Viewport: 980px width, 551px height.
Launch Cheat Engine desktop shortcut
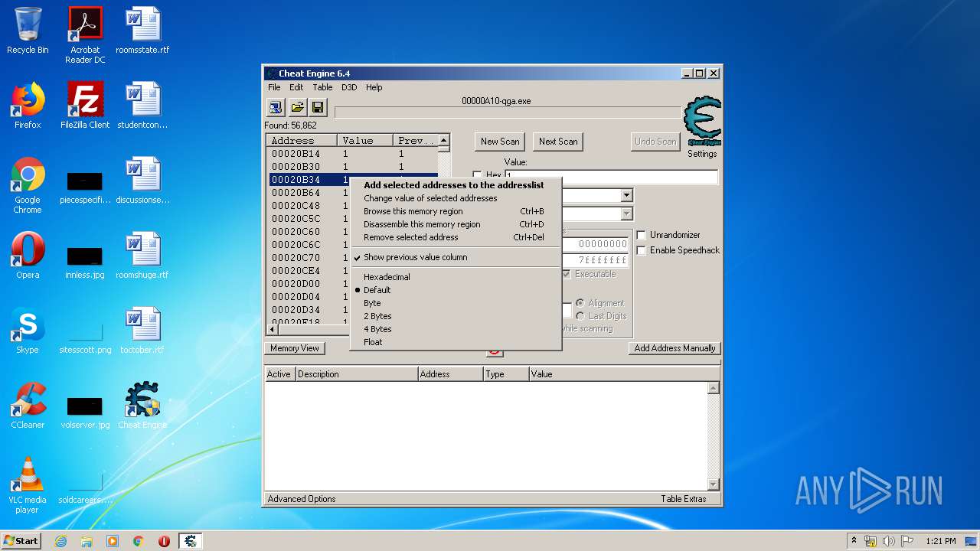(142, 406)
